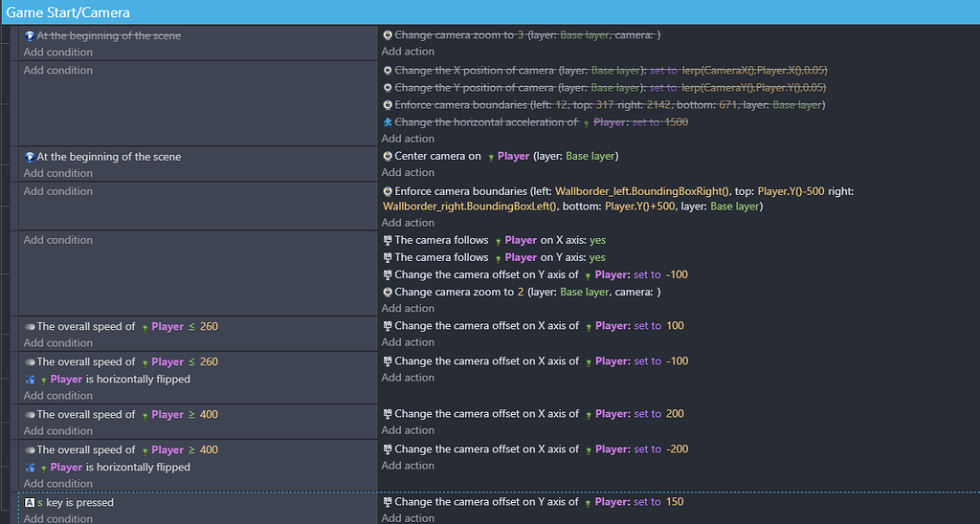Add action below the Wallborder camera boundaries action
980x524 pixels.
(x=408, y=223)
